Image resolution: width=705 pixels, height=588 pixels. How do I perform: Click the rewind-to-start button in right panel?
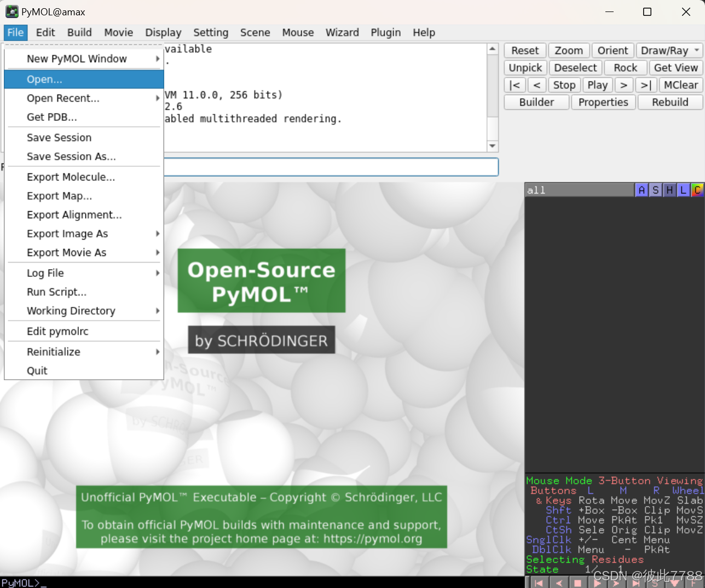coord(539,583)
